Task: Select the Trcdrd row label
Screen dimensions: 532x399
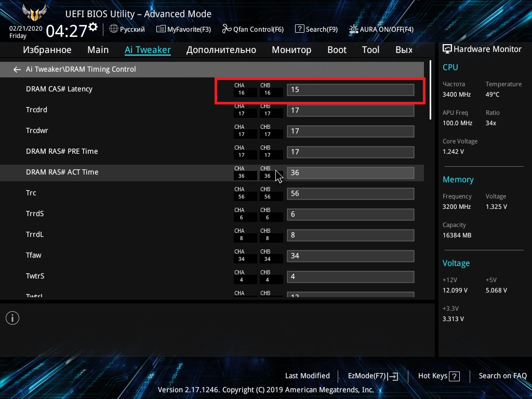Action: [36, 110]
